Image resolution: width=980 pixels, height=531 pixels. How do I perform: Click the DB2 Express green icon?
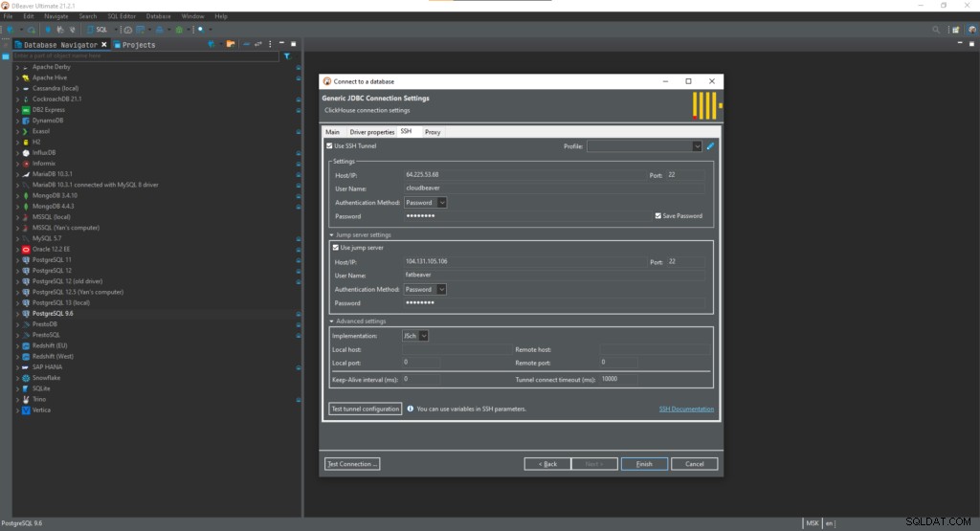coord(26,110)
